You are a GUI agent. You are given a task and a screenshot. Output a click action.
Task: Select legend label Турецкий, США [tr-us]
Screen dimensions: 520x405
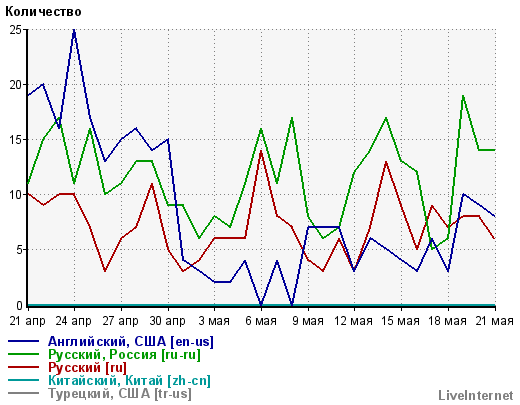pyautogui.click(x=120, y=394)
